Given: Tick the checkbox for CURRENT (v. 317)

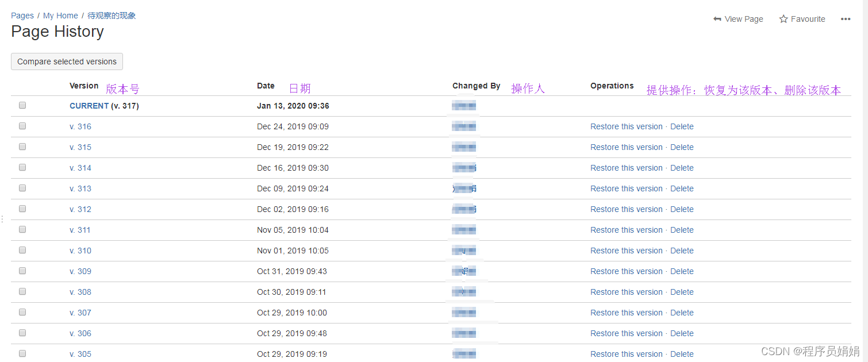Looking at the screenshot, I should click(x=22, y=105).
